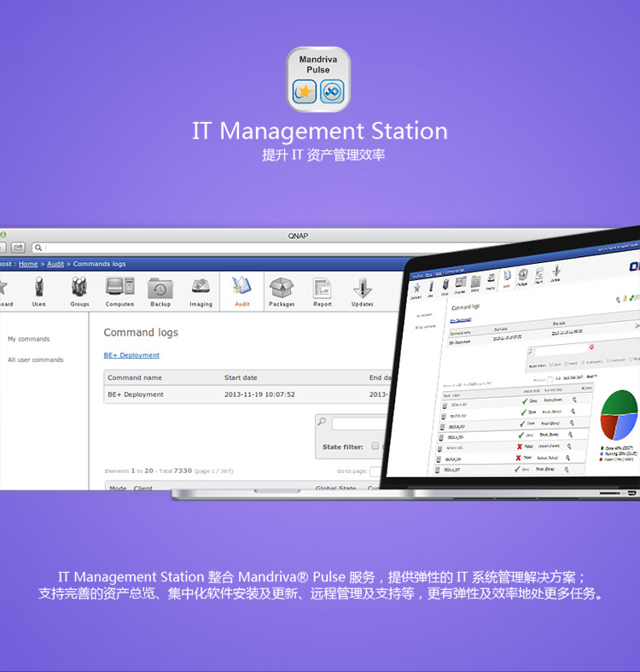Select the Audit module in the main browser window

click(241, 291)
